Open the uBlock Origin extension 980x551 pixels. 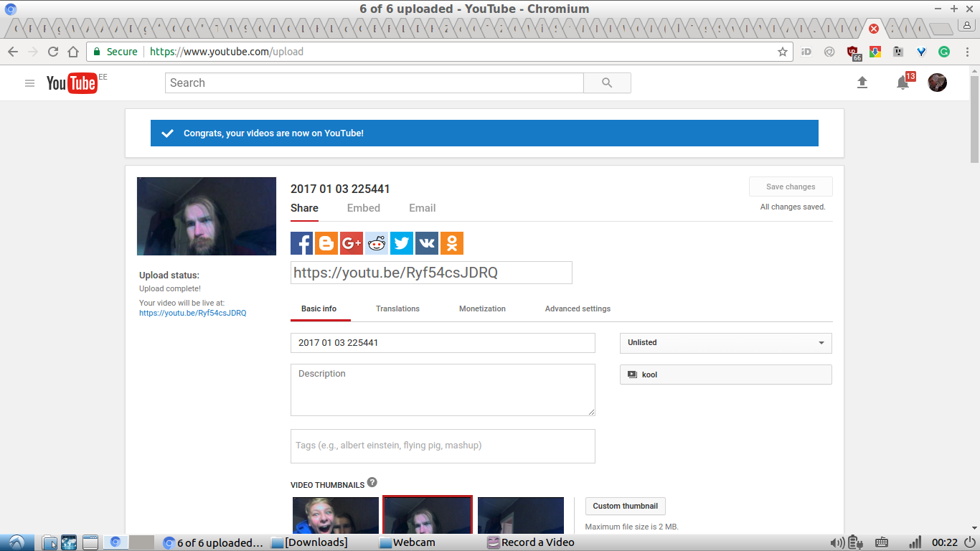pyautogui.click(x=853, y=52)
